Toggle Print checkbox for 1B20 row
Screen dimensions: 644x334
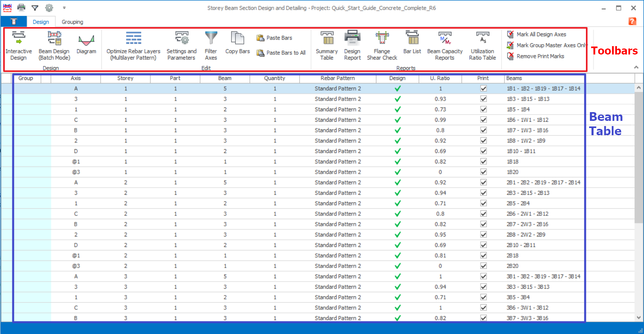tap(483, 172)
